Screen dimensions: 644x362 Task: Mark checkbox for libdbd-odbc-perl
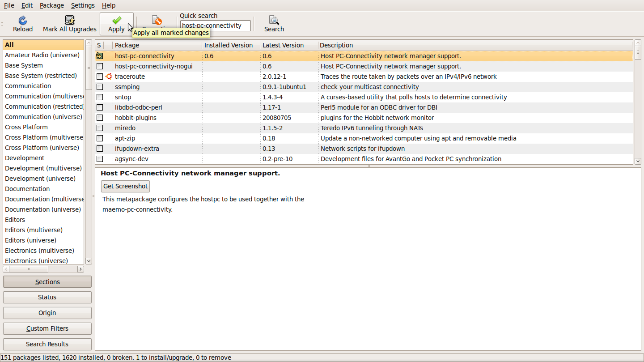(x=100, y=107)
